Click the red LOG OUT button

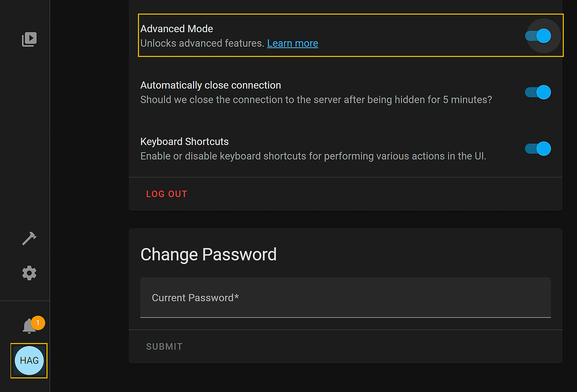tap(167, 194)
